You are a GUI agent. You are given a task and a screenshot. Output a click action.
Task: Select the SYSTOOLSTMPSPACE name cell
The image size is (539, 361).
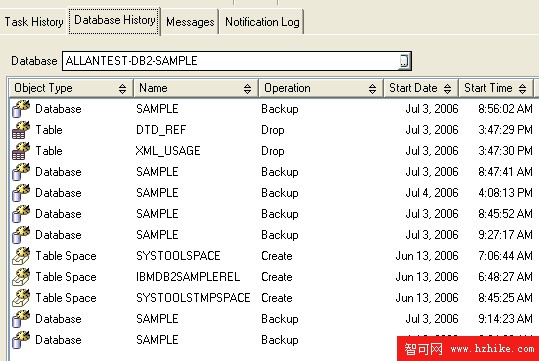pyautogui.click(x=193, y=298)
